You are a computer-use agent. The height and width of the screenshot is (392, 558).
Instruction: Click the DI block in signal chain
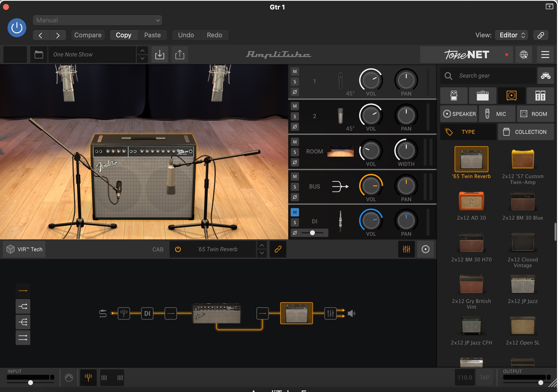pos(147,313)
